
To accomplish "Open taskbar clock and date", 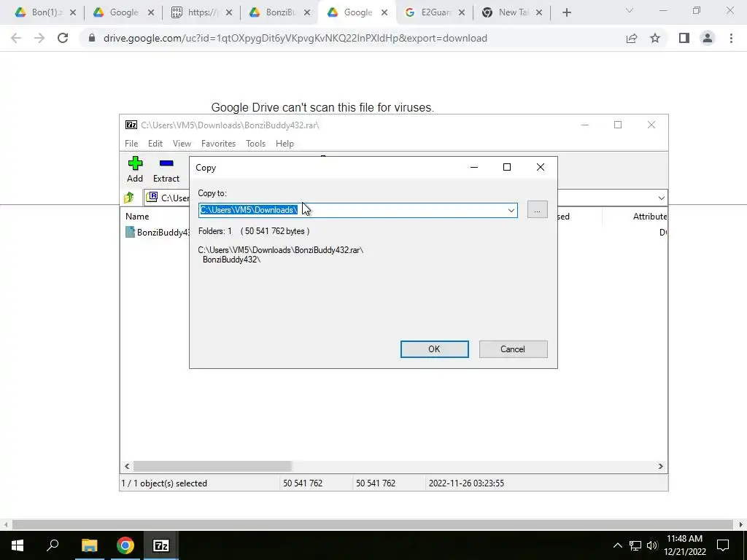I will pyautogui.click(x=684, y=545).
